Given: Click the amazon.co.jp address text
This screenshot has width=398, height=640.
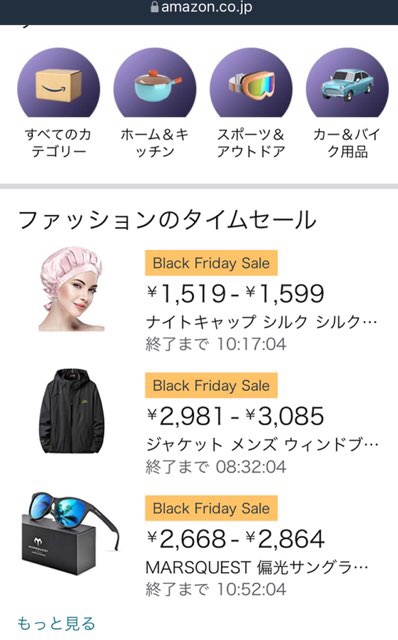Looking at the screenshot, I should pyautogui.click(x=207, y=7).
